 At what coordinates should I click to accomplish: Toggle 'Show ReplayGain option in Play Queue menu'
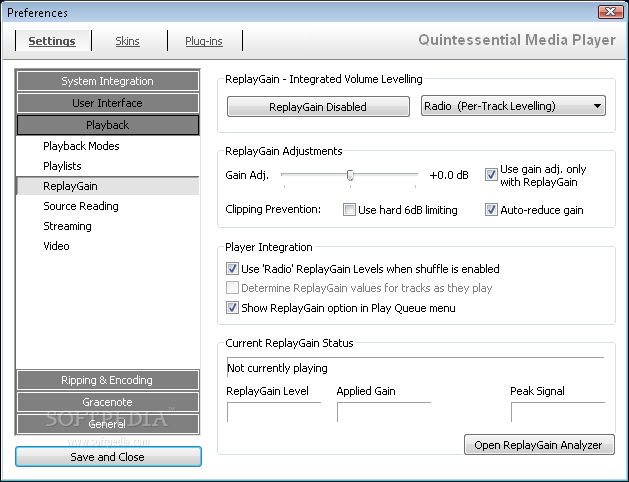click(232, 308)
